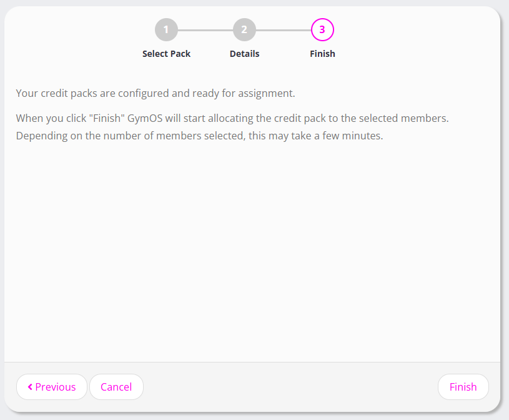Viewport: 509px width, 420px height.
Task: Open the Select Pack step label
Action: coord(166,54)
